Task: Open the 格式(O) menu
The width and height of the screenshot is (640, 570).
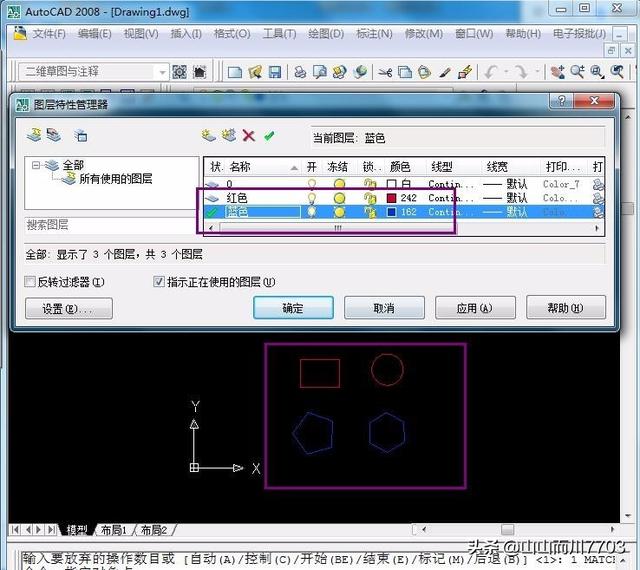Action: tap(232, 33)
